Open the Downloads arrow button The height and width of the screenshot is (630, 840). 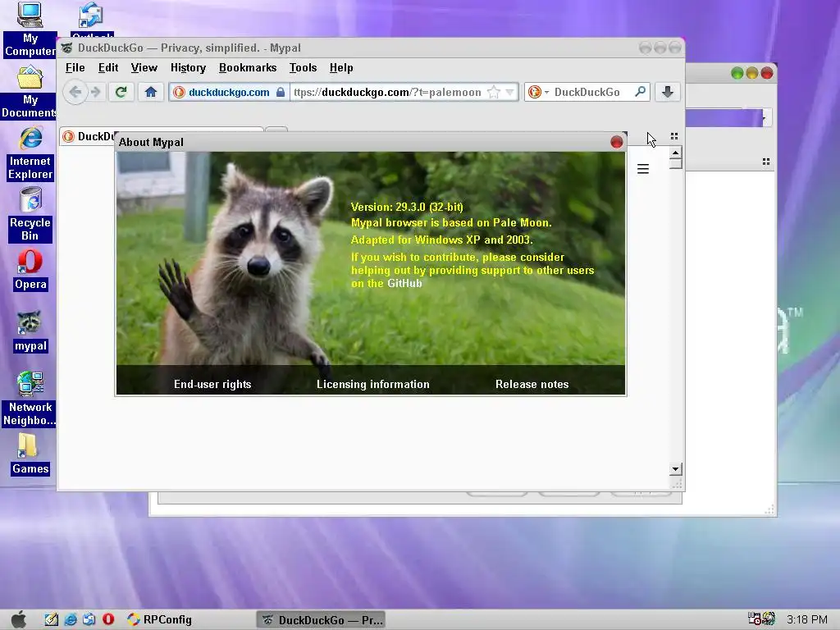coord(668,92)
